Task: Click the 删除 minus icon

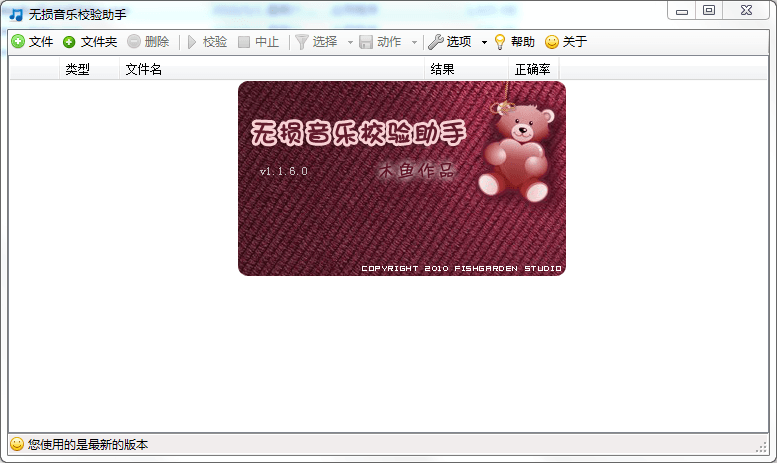Action: (134, 42)
